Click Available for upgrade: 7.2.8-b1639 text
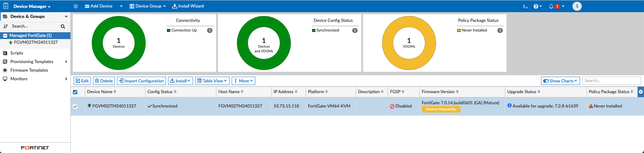This screenshot has width=644, height=153. click(x=545, y=106)
